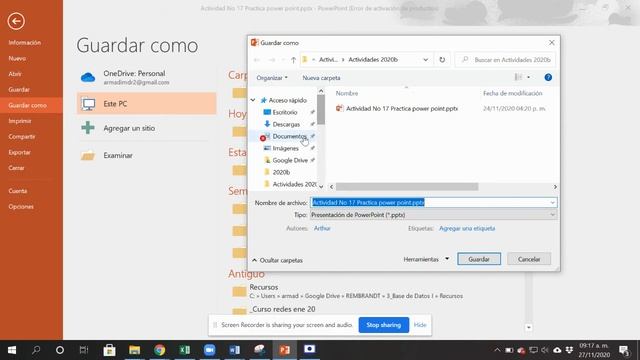The height and width of the screenshot is (360, 640).
Task: Select Descargas in the navigation tree
Action: pos(286,124)
